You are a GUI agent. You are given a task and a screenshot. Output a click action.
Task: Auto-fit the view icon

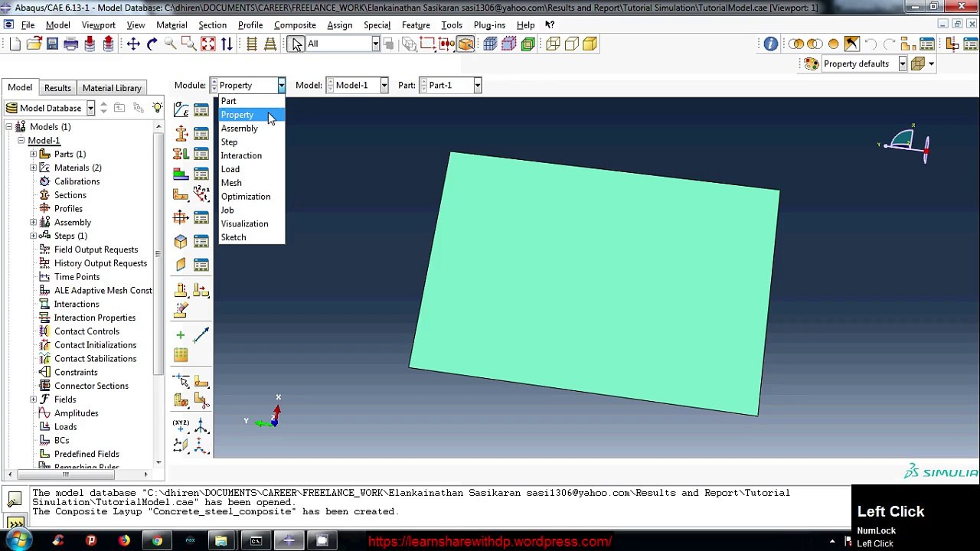pos(207,44)
